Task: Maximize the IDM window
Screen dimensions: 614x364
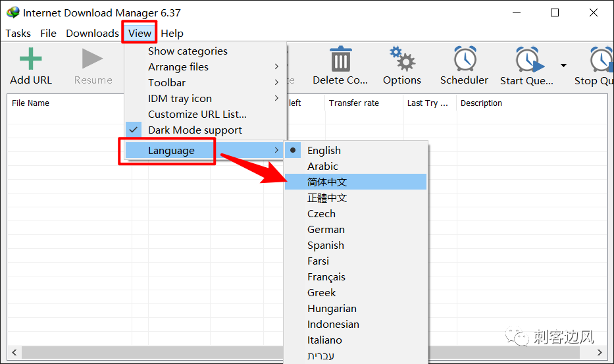Action: tap(555, 13)
